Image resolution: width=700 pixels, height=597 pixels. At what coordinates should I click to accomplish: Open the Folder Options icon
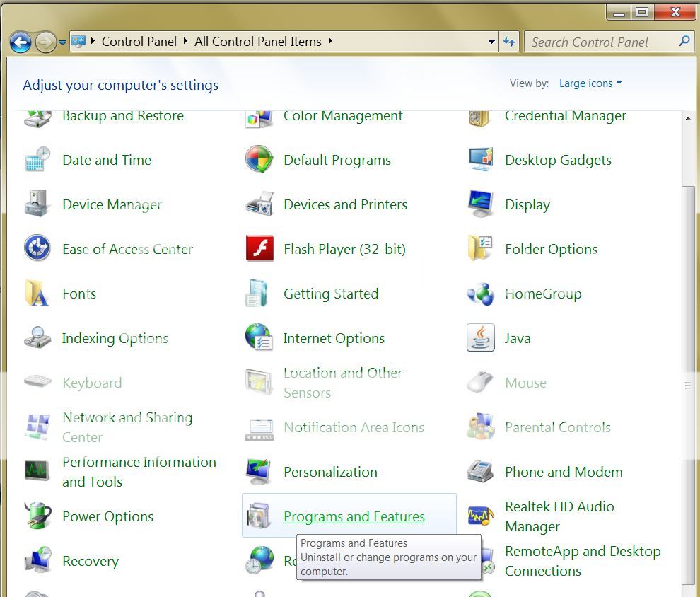(x=480, y=248)
